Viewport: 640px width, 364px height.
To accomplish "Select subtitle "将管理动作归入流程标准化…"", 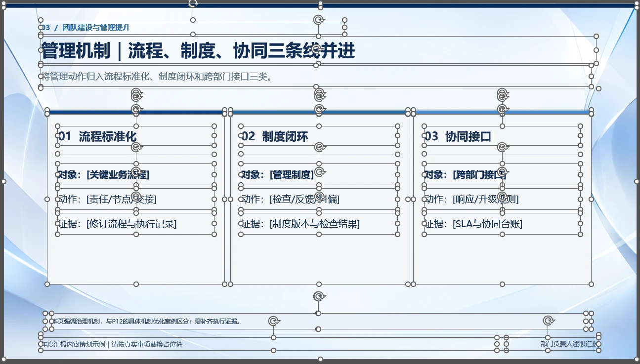I will click(156, 77).
